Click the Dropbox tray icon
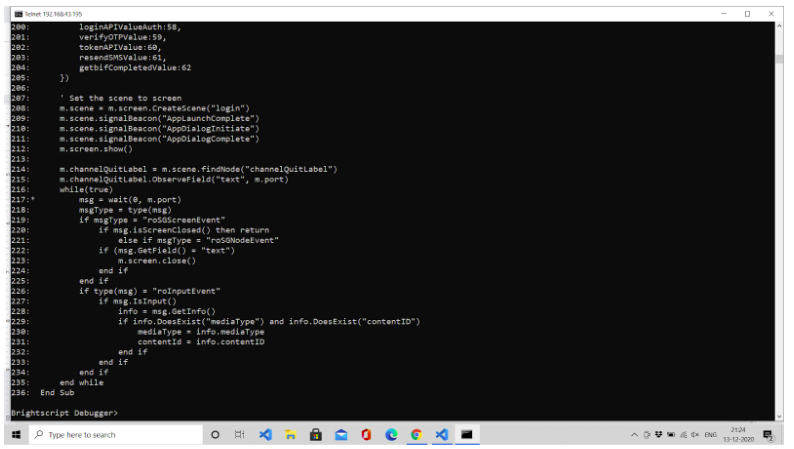 coord(658,434)
